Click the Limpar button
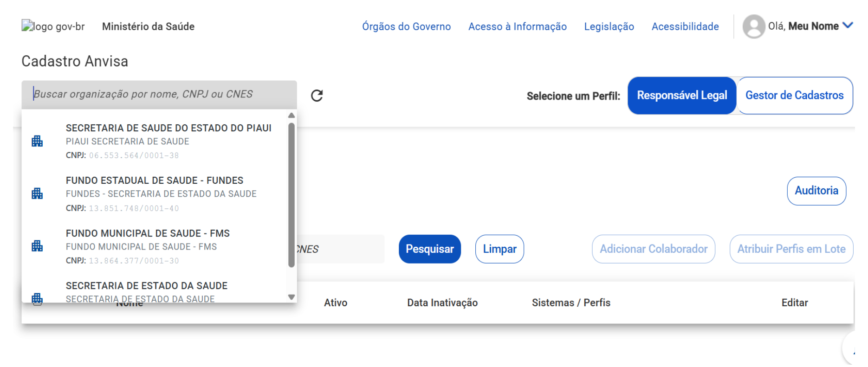Image resolution: width=868 pixels, height=367 pixels. pyautogui.click(x=499, y=249)
